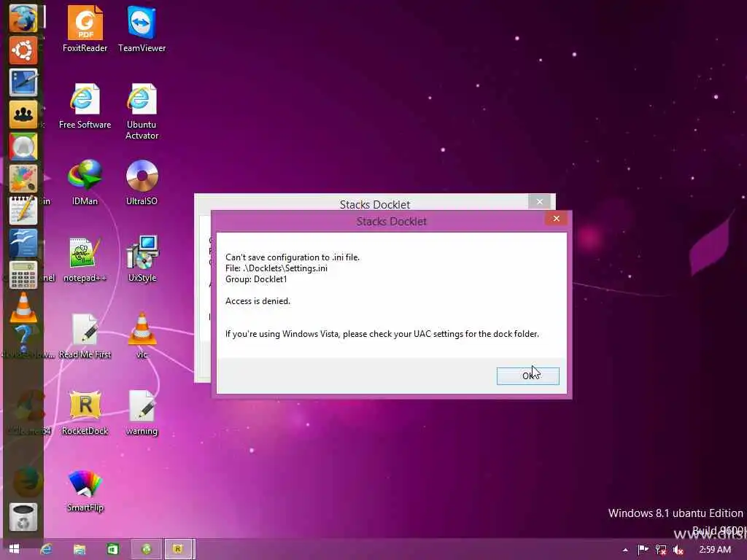Image resolution: width=747 pixels, height=560 pixels.
Task: Click Firefox icon in the side dock
Action: tap(23, 18)
